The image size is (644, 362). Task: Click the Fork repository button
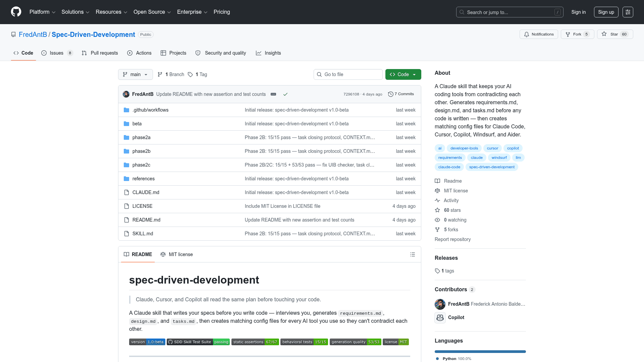point(577,34)
